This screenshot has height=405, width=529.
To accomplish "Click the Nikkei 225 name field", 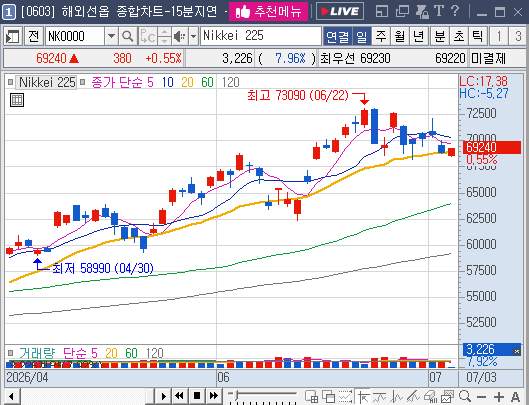I will click(261, 36).
